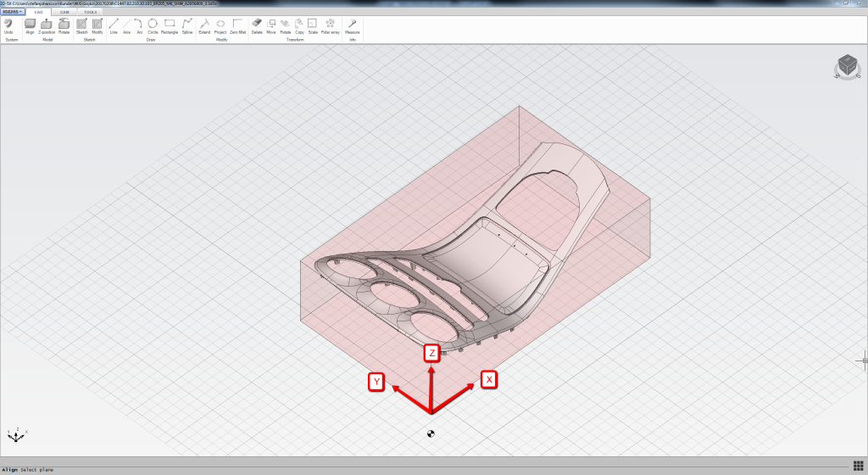Open the IGEMS application menu dropdown
868x475 pixels.
coord(12,12)
